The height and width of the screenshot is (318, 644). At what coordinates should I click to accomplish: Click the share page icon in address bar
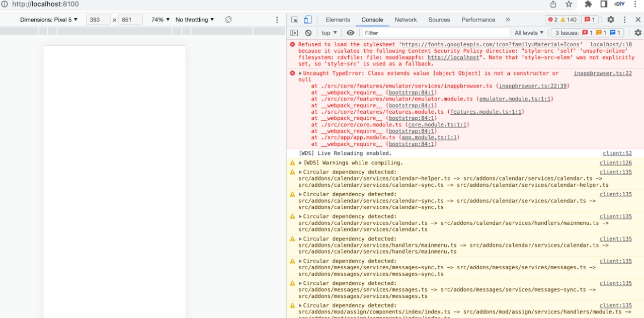point(553,4)
